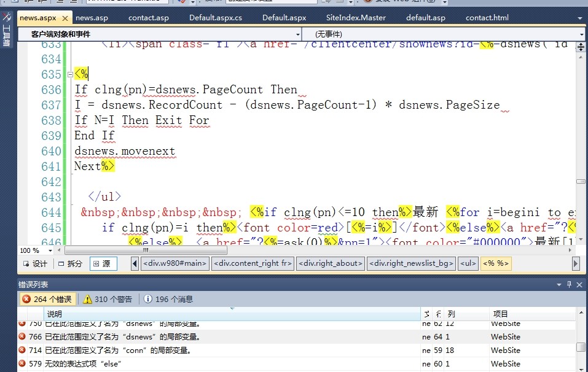Click the error icon of row 714
This screenshot has height=372, width=588.
click(22, 350)
